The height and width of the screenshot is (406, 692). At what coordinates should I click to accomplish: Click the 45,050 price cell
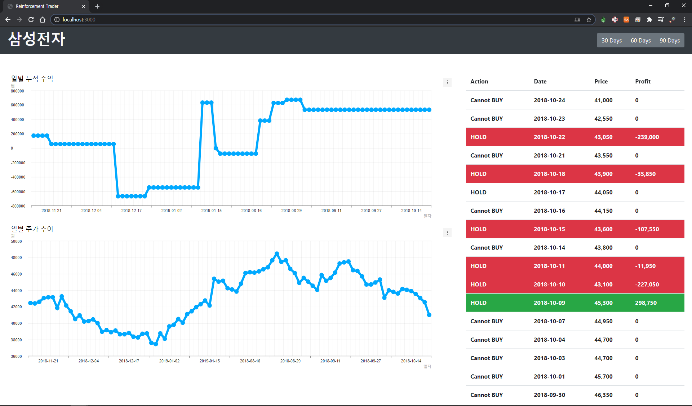603,137
